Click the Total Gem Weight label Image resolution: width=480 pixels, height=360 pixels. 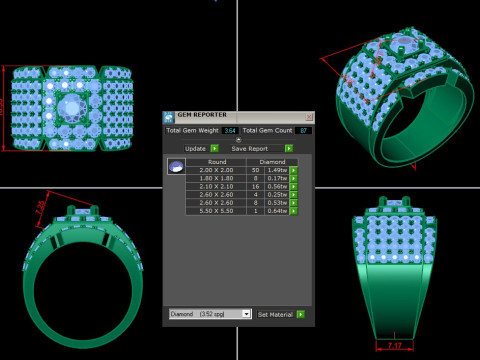point(192,131)
